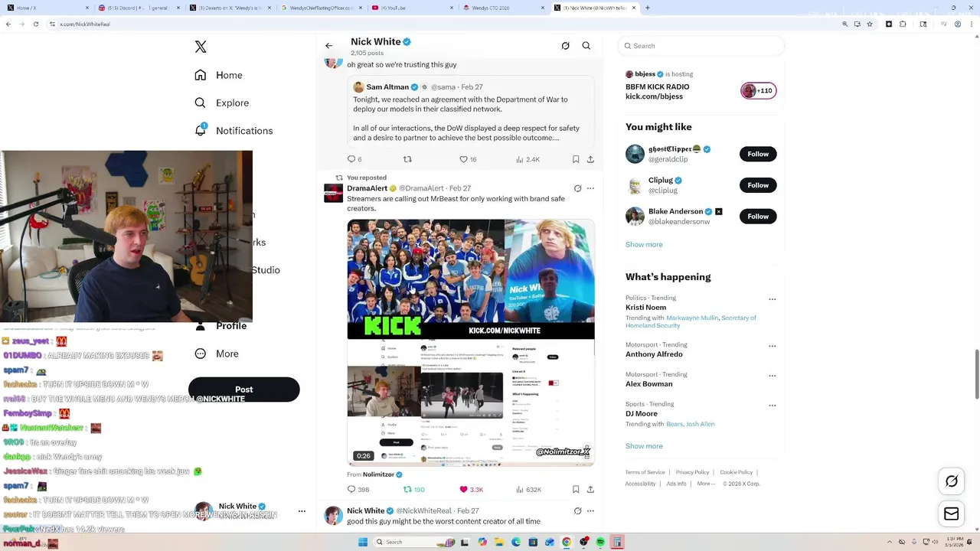
Task: Open more options on Nick White Feb 27 post
Action: pyautogui.click(x=590, y=510)
